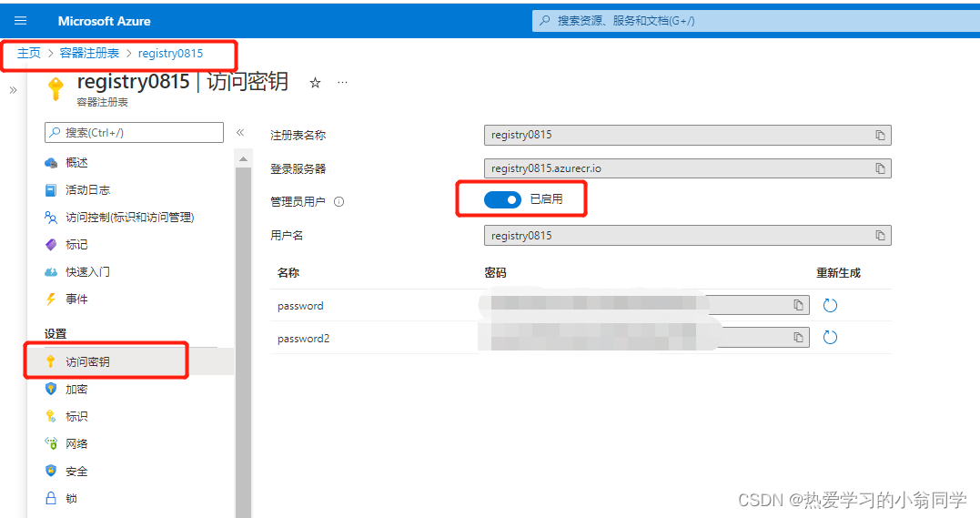Click the 快速入门 cloud rocket icon
Viewport: 980px width, 518px height.
51,272
